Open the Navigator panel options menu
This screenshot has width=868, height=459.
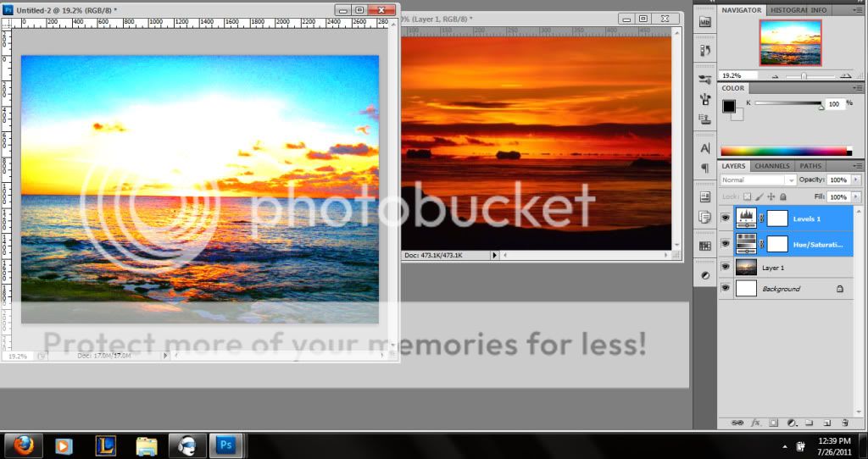[x=857, y=10]
